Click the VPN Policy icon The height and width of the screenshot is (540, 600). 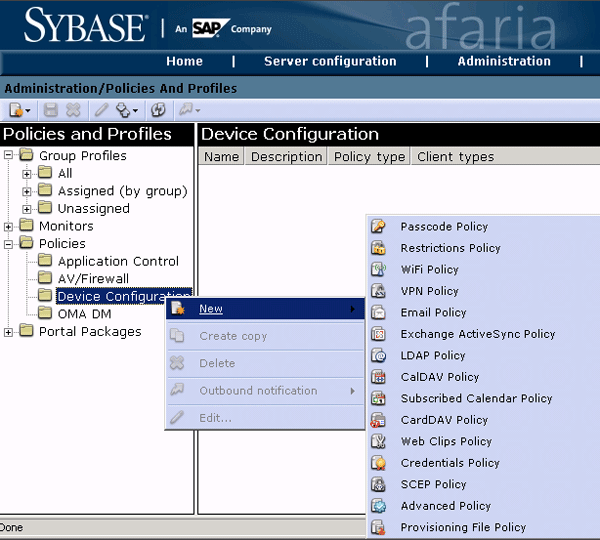378,291
